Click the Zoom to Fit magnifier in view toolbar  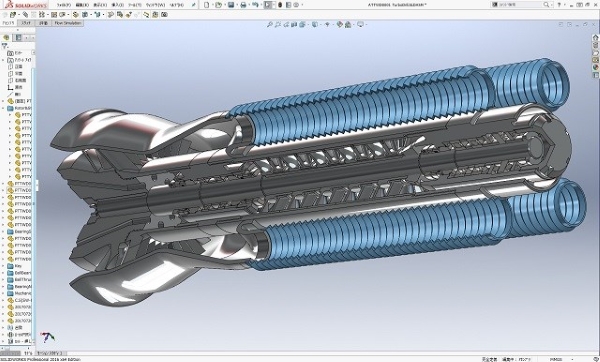[x=270, y=24]
